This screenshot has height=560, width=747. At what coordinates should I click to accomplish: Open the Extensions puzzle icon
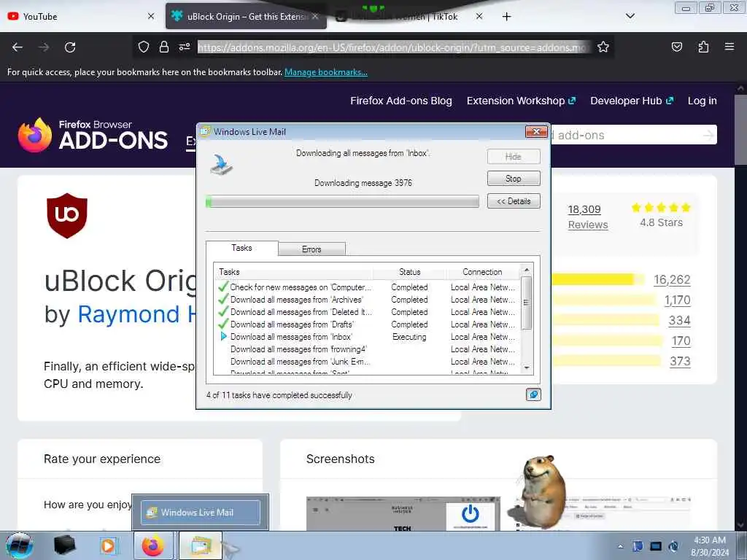(703, 47)
